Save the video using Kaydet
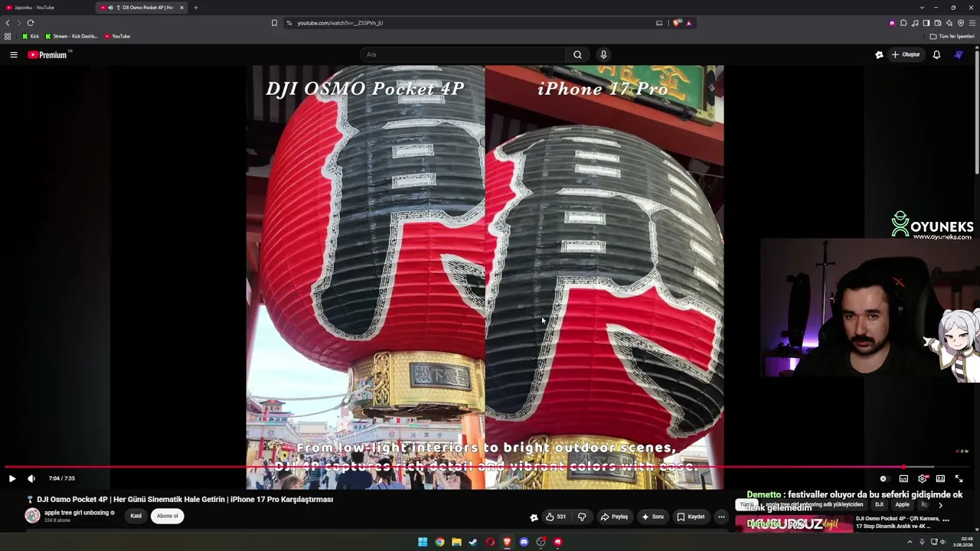Screen dimensions: 980x551 click(691, 517)
